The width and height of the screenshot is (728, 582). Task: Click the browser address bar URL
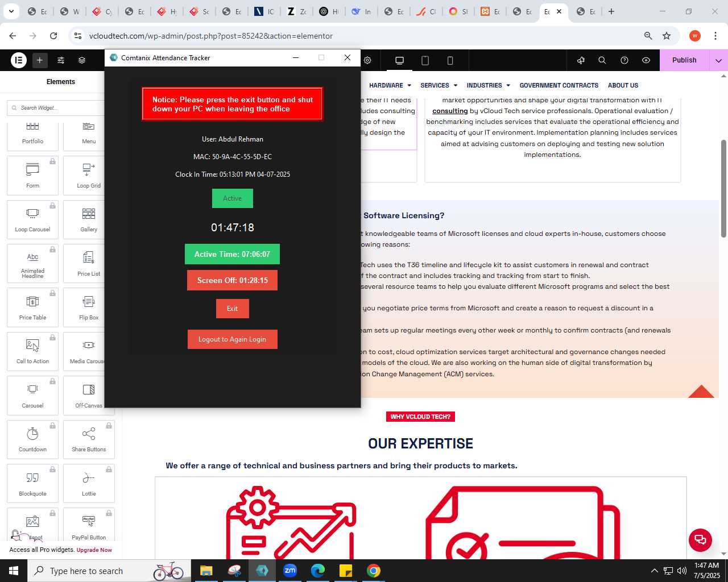click(x=211, y=36)
